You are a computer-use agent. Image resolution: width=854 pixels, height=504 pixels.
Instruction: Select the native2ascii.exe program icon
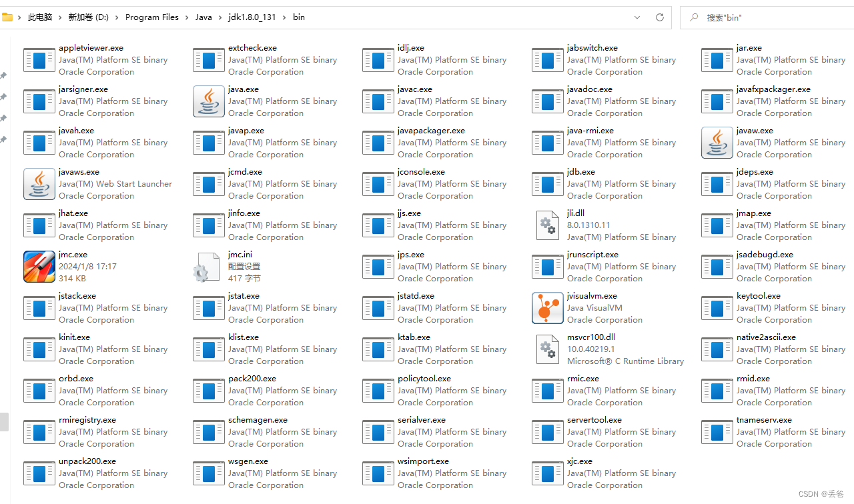(717, 349)
